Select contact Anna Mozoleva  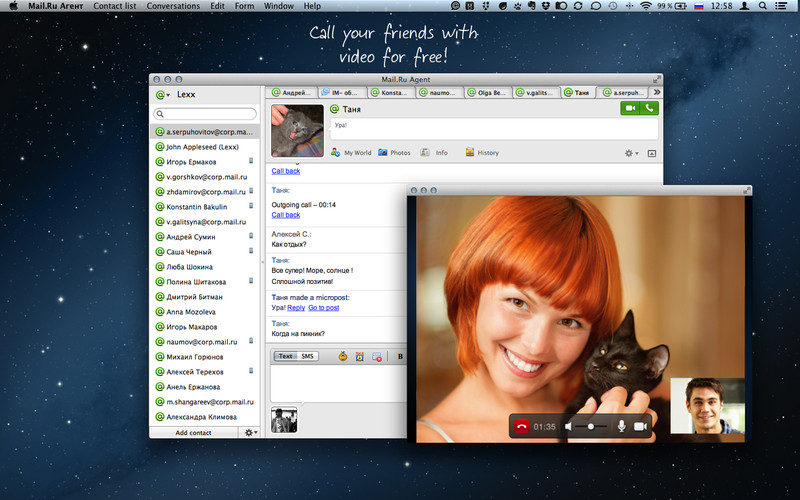[x=205, y=312]
